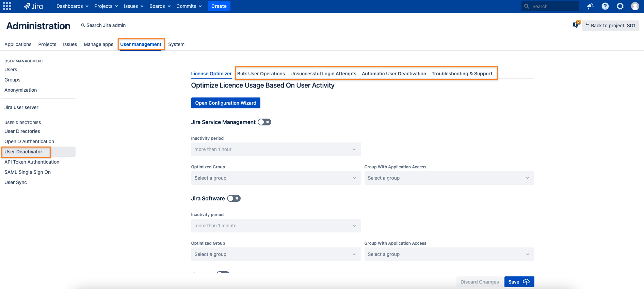The height and width of the screenshot is (289, 644).
Task: Open Optimized Group dropdown under Jira Service Management
Action: (276, 178)
